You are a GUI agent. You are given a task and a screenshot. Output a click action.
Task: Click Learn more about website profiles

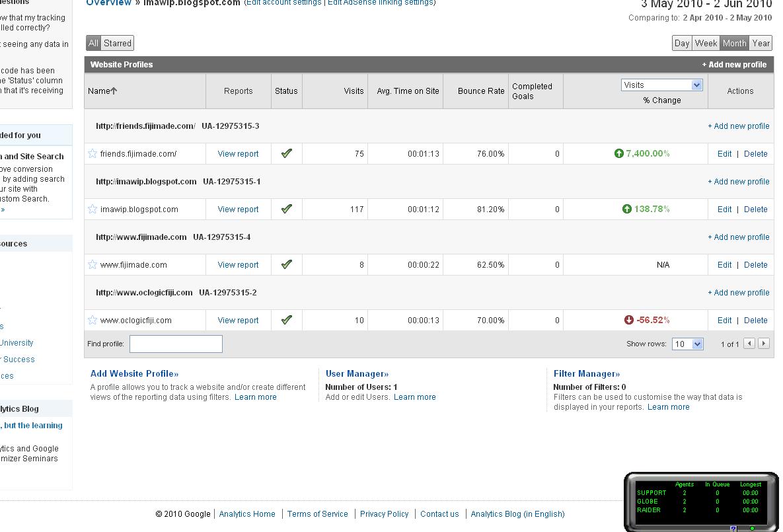click(256, 397)
